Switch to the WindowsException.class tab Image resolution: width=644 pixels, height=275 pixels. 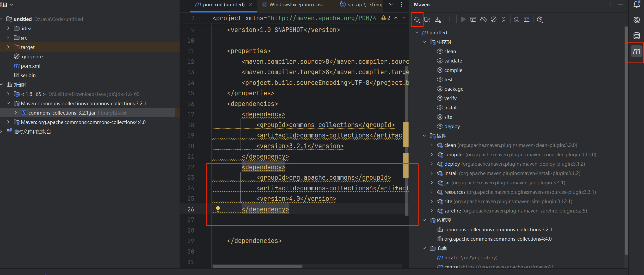296,4
